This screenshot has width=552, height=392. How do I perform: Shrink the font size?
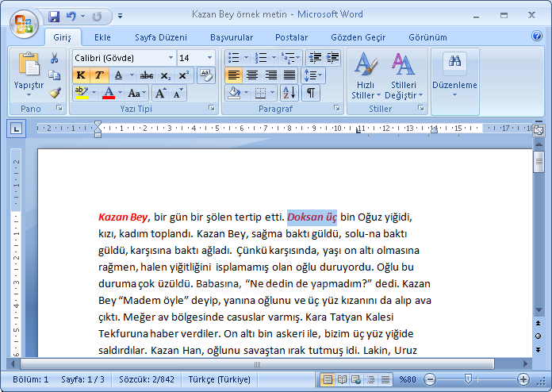pyautogui.click(x=178, y=94)
